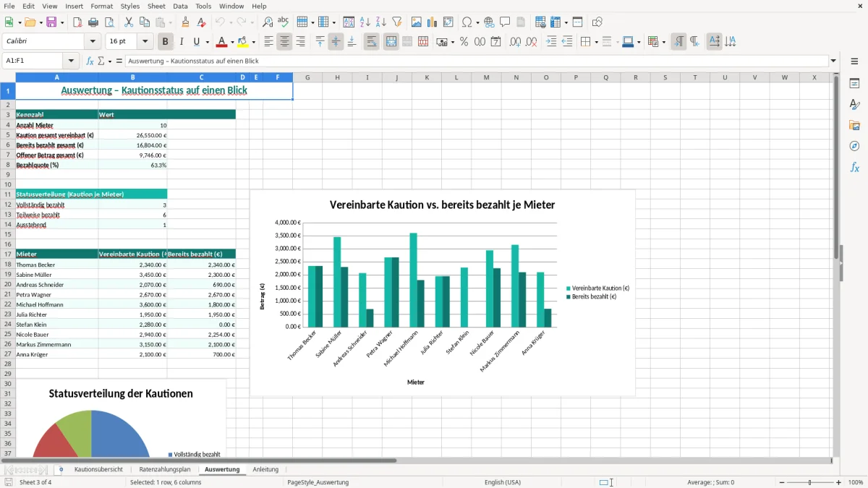
Task: Insert an image
Action: pyautogui.click(x=417, y=22)
